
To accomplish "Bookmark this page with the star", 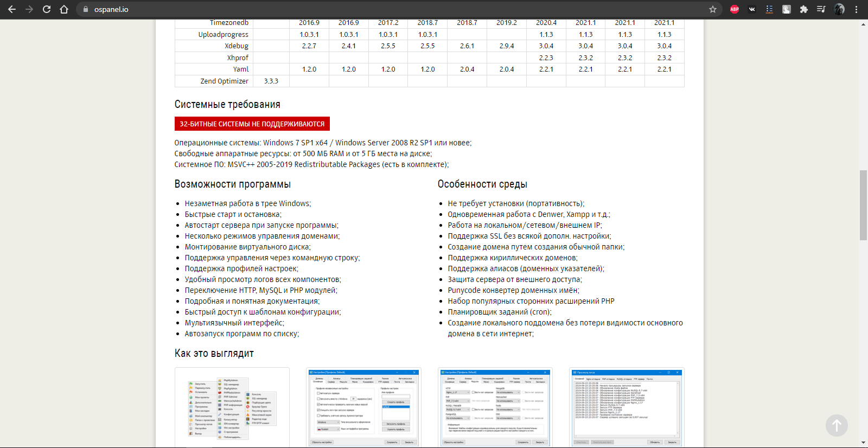I will pos(713,9).
